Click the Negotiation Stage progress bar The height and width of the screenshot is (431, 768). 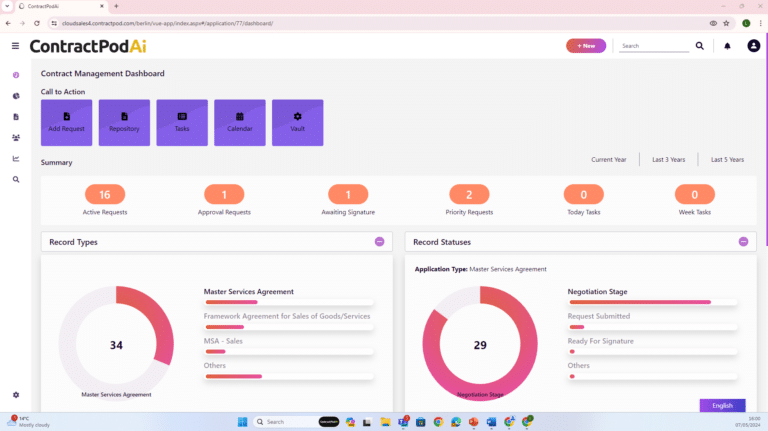pos(652,302)
